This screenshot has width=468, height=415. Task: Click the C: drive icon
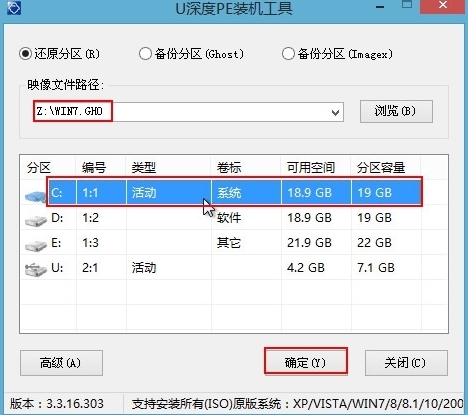point(35,196)
